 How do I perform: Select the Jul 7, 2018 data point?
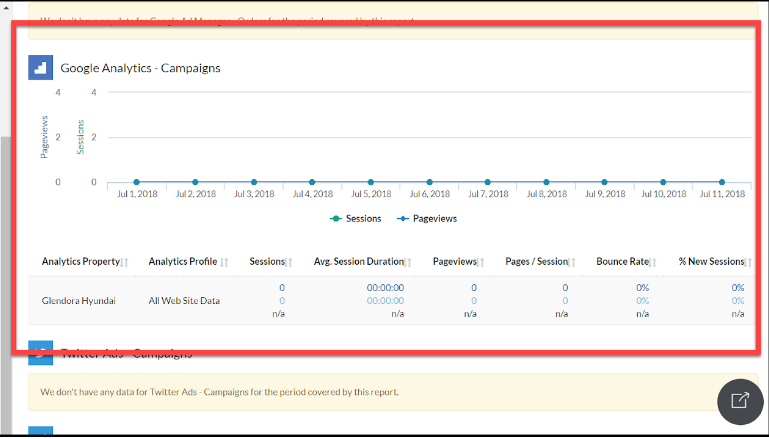tap(487, 182)
